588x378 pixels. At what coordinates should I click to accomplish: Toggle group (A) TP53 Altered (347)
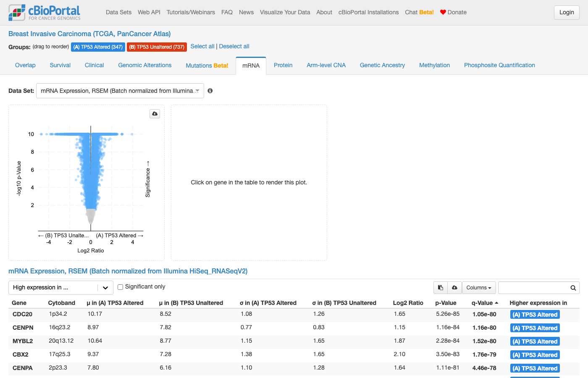pyautogui.click(x=98, y=47)
